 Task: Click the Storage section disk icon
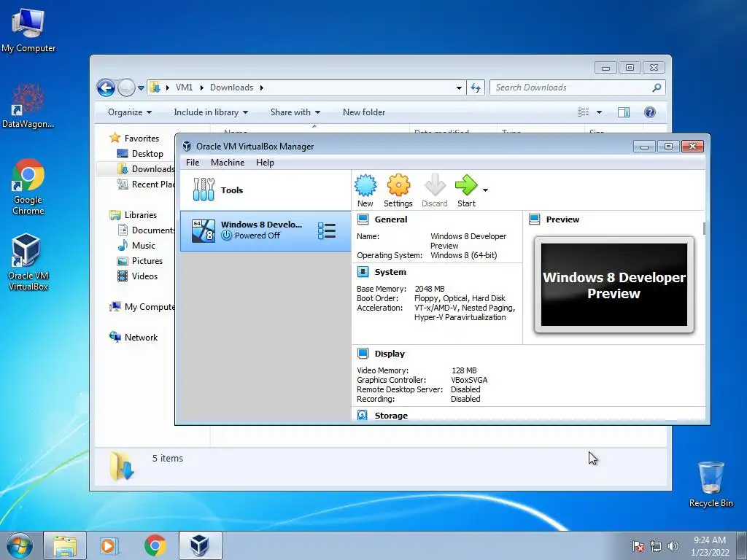[x=363, y=415]
